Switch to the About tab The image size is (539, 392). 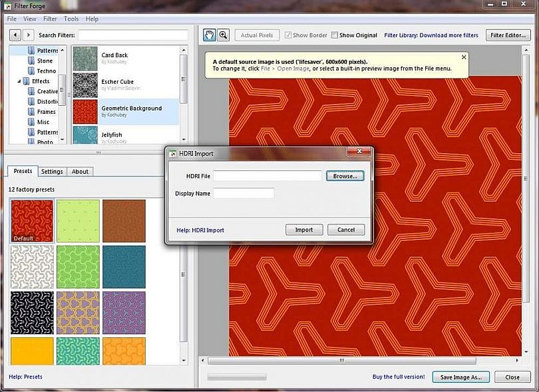pos(80,172)
